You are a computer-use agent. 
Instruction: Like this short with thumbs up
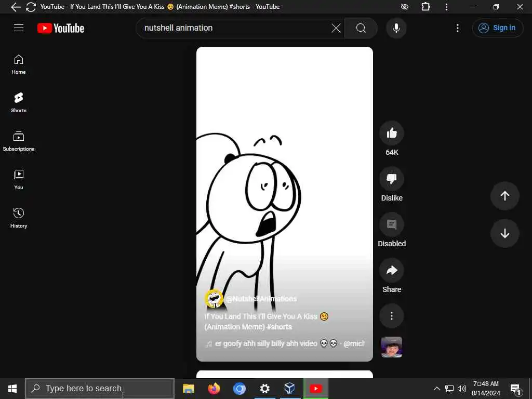pos(392,134)
